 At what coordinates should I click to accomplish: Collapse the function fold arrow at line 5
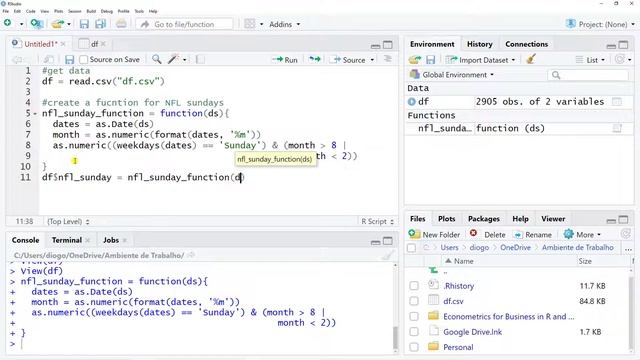click(x=35, y=113)
